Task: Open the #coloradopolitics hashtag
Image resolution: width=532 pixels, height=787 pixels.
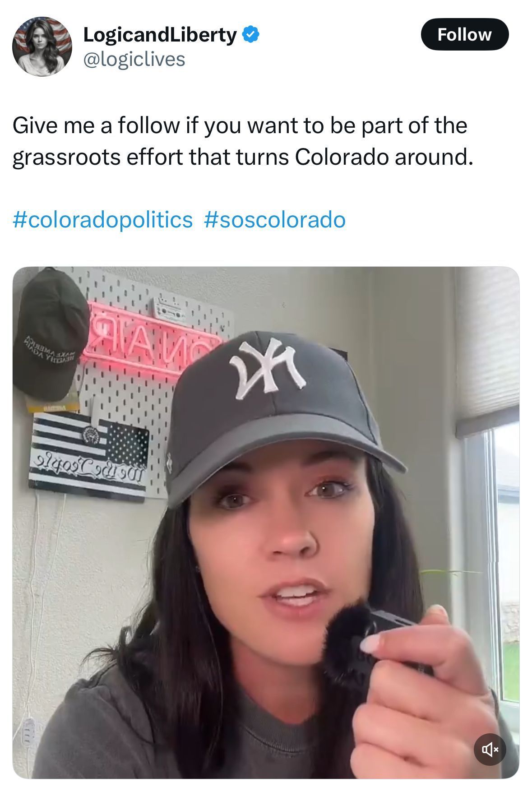Action: pos(103,220)
